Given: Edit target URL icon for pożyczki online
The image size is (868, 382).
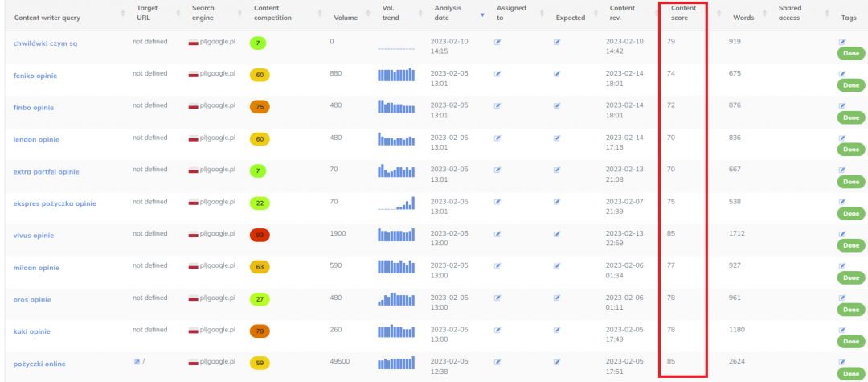Looking at the screenshot, I should pyautogui.click(x=137, y=362).
